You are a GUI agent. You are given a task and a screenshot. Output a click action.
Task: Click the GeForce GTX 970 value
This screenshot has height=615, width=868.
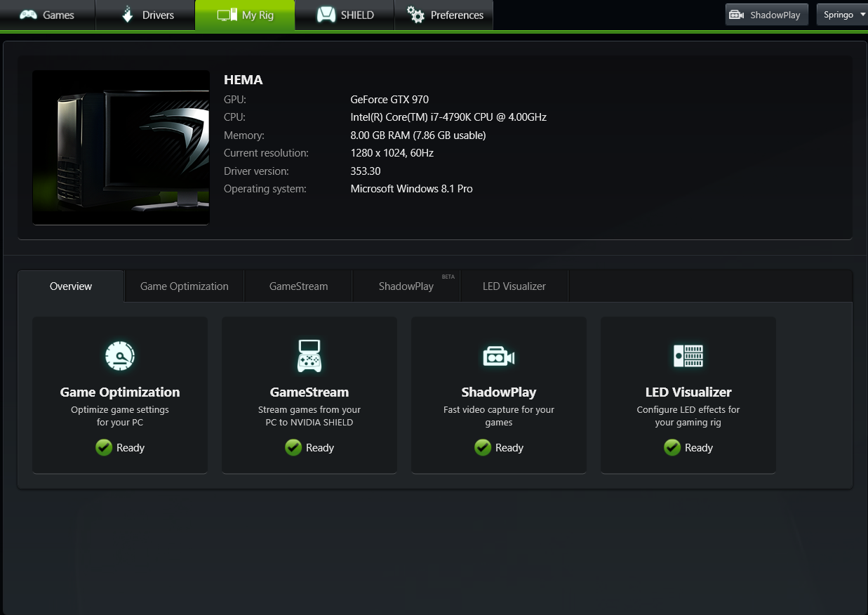[389, 100]
